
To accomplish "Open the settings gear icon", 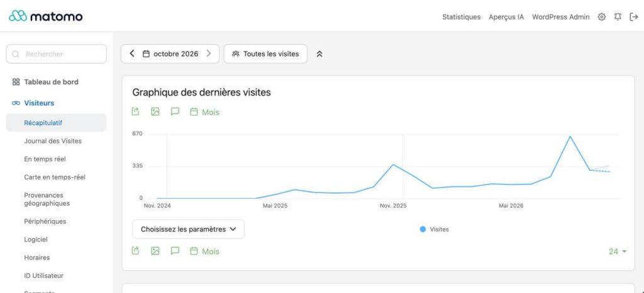I will point(602,17).
